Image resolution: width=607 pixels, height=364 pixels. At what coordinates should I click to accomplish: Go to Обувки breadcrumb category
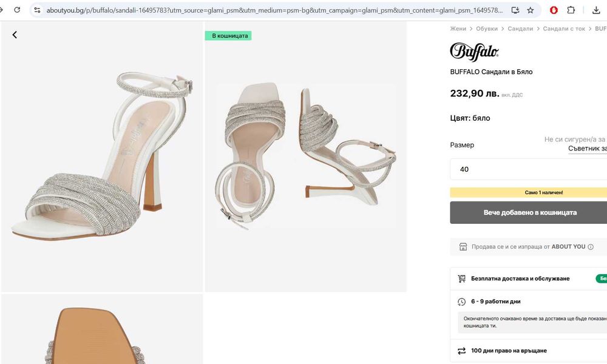click(x=487, y=29)
